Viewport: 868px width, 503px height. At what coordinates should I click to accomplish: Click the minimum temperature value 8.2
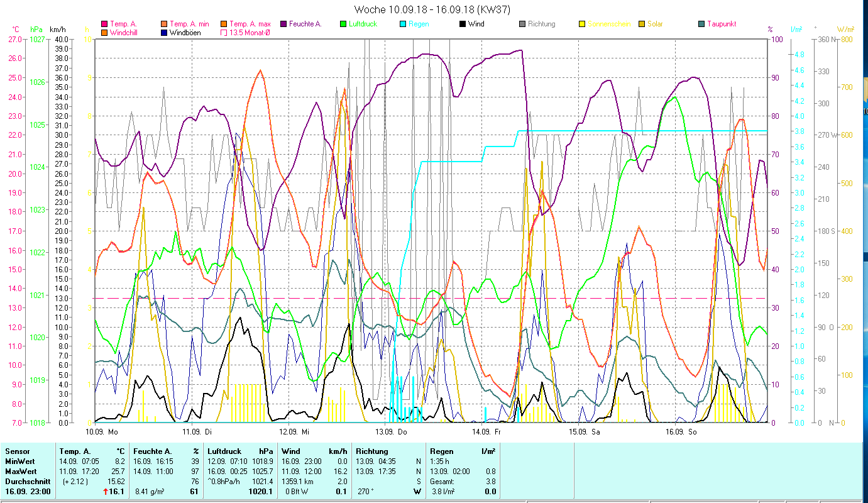[x=119, y=462]
